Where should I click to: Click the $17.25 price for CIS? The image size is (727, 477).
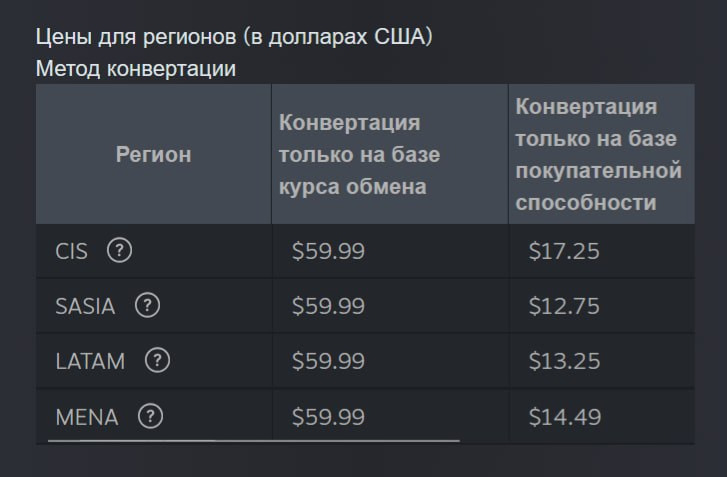564,252
